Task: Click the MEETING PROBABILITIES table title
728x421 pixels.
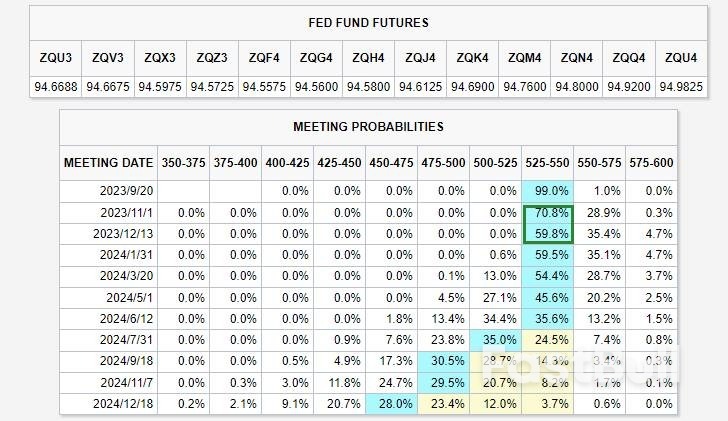Action: (x=368, y=127)
